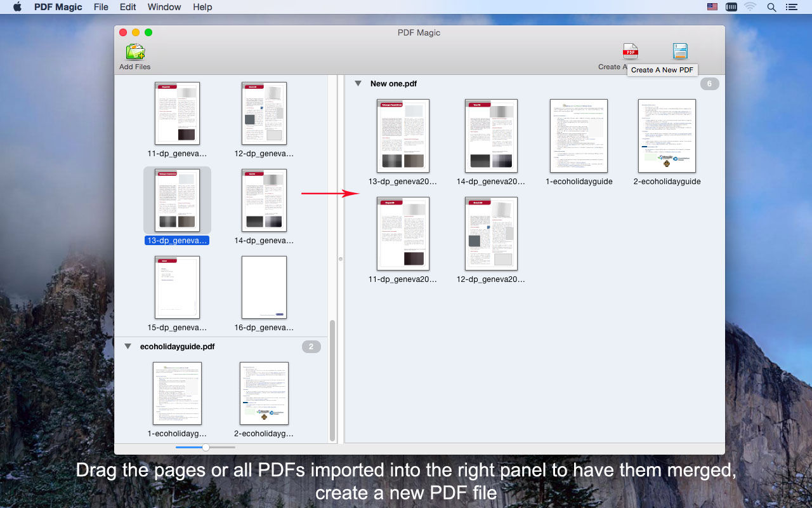The image size is (812, 508).
Task: Select 2-ecoholidayg page in left panel
Action: (264, 393)
